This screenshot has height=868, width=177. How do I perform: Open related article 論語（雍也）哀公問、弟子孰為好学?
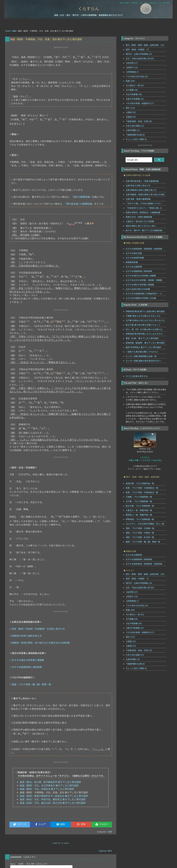50,782
